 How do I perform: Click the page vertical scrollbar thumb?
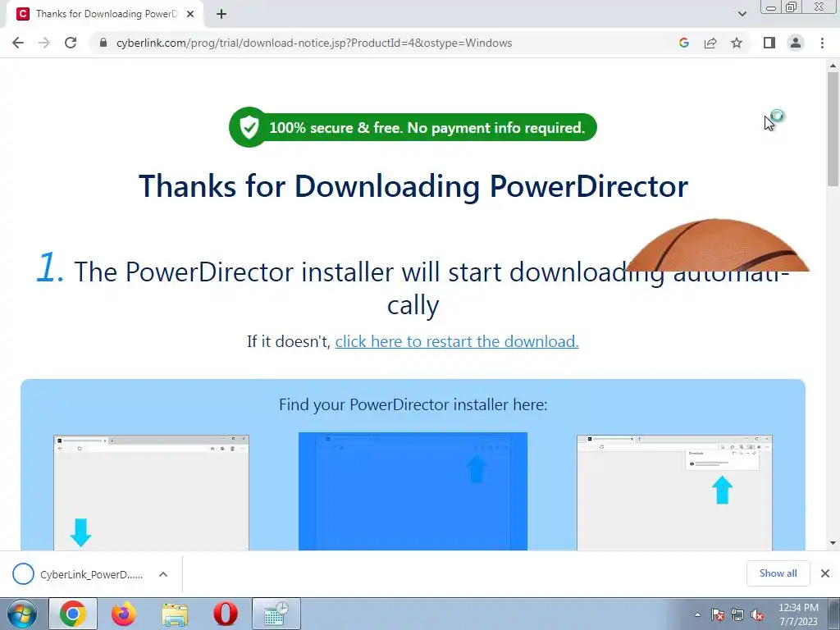point(833,129)
